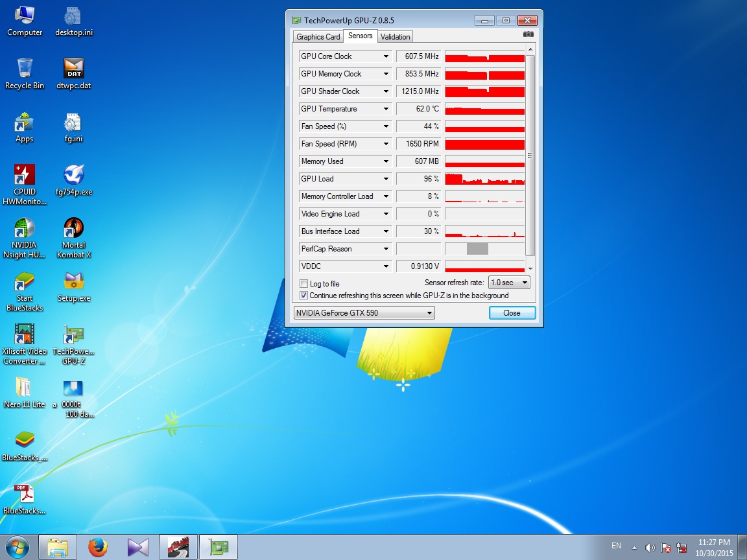Open the Action Center flag icon

[666, 548]
